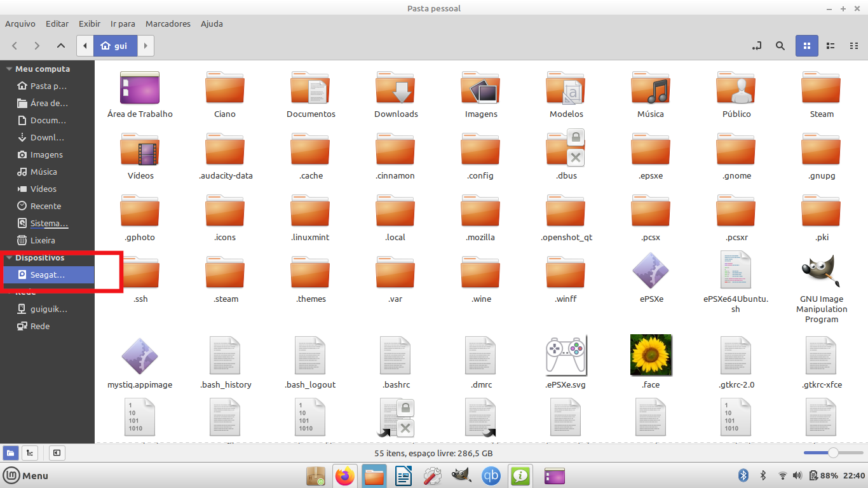Toggle the location entry path button
This screenshot has height=488, width=868.
coord(756,46)
